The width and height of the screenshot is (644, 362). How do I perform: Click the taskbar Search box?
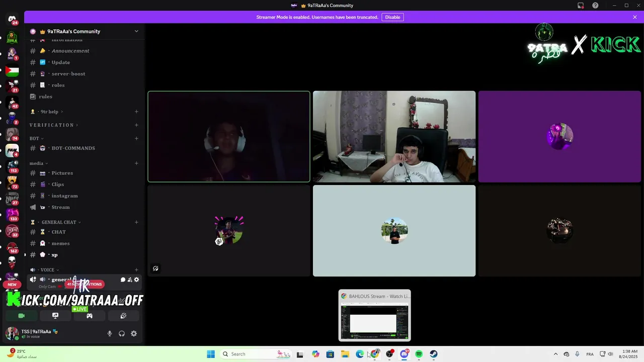(x=257, y=354)
